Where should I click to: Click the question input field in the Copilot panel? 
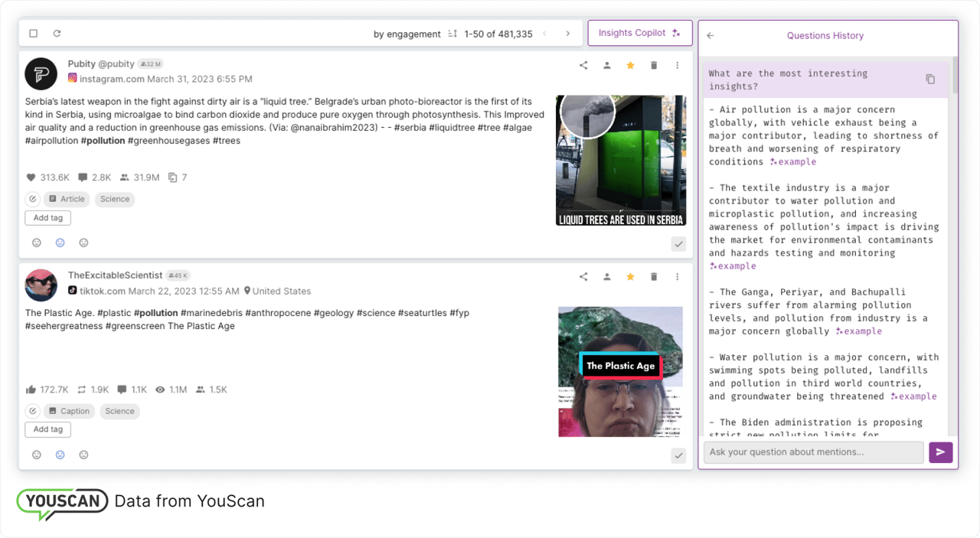(813, 452)
